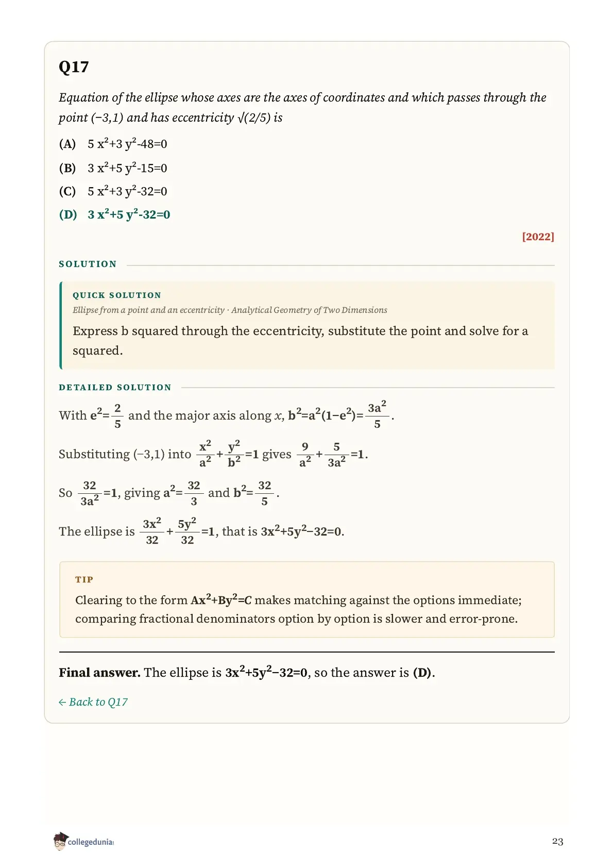Click the left arrow before Back to Q17

tap(62, 702)
